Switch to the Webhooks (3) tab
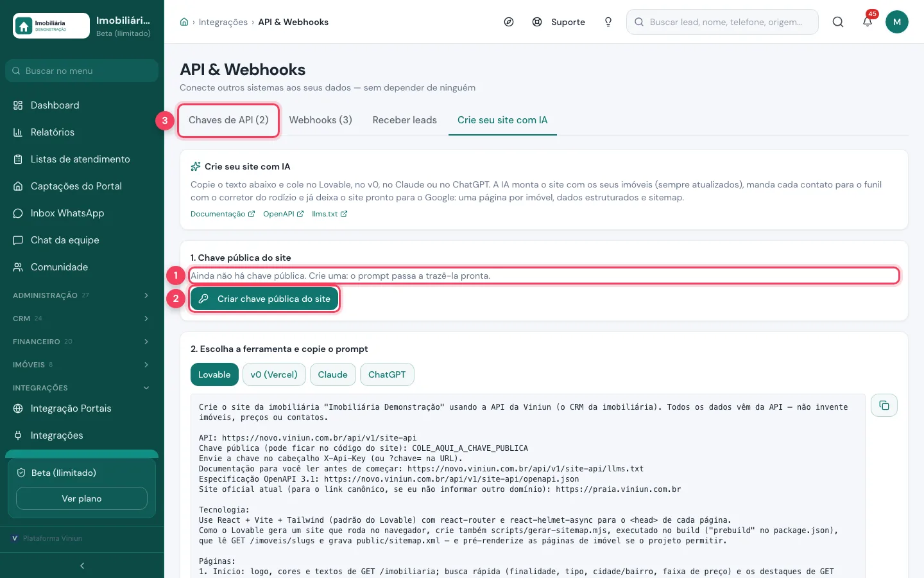 pyautogui.click(x=321, y=120)
